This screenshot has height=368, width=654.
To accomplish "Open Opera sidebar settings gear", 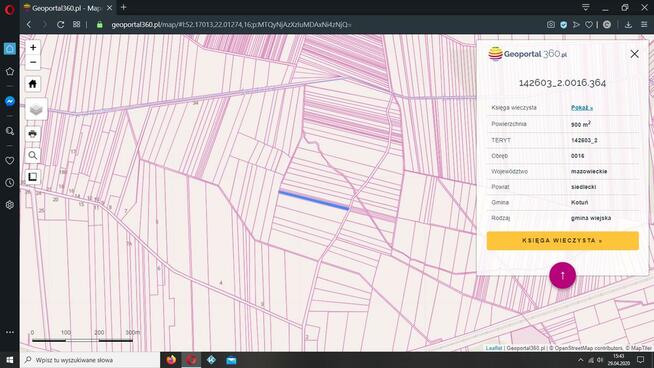I will pyautogui.click(x=10, y=205).
